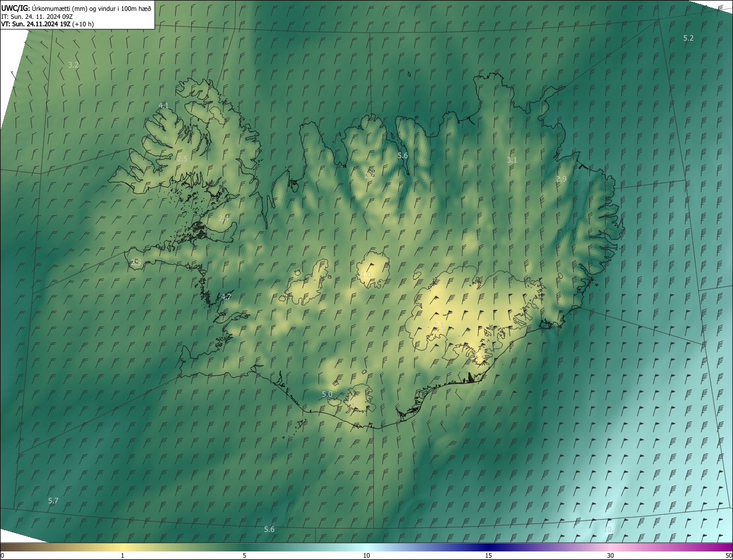Click the colour scale tick label 5
733x560 pixels.
(245, 555)
